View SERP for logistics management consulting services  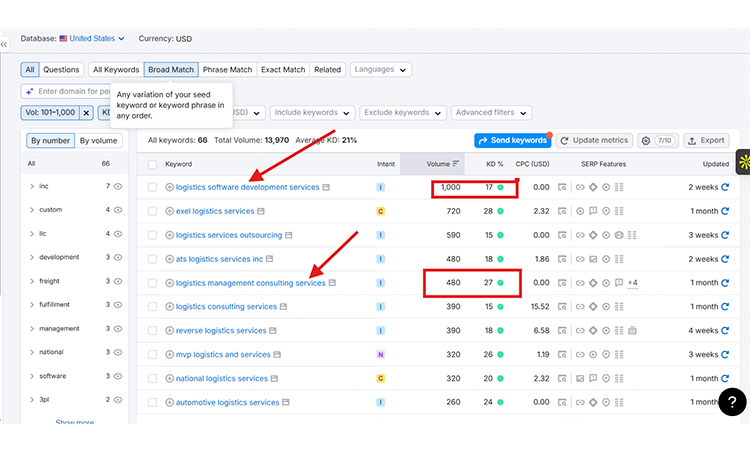(x=562, y=283)
